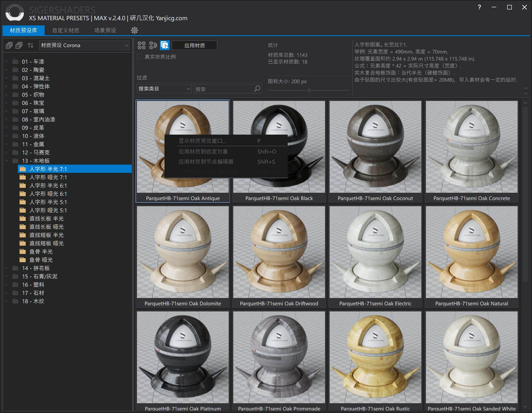Click the folder icon of 03 - 混凝土

coord(15,78)
